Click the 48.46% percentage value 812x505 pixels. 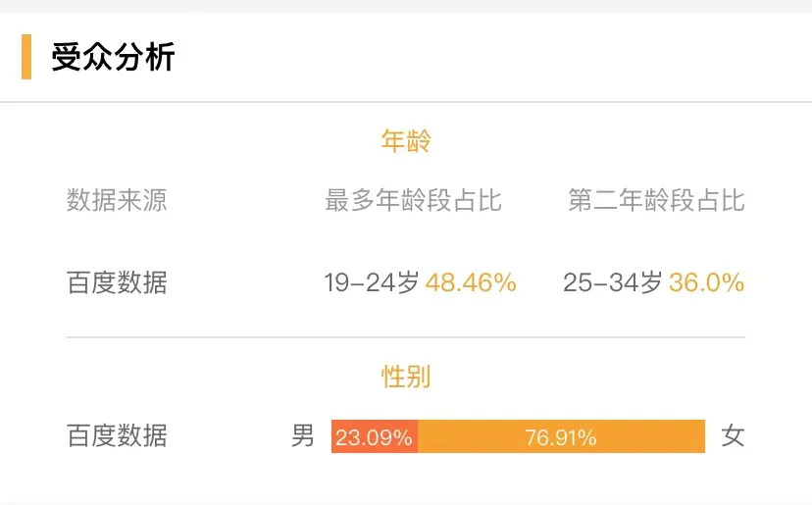[x=471, y=283]
